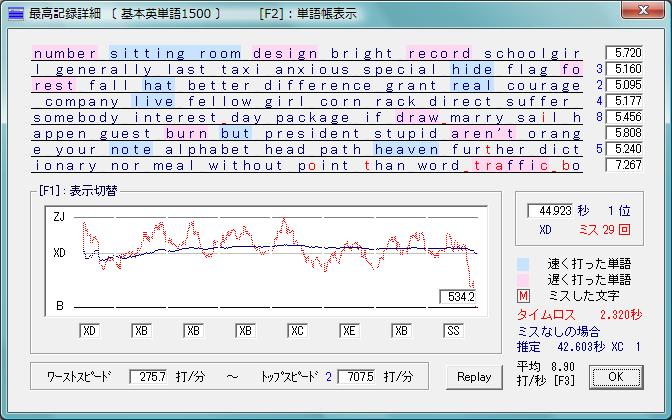Click the third line time 5.095

(624, 85)
